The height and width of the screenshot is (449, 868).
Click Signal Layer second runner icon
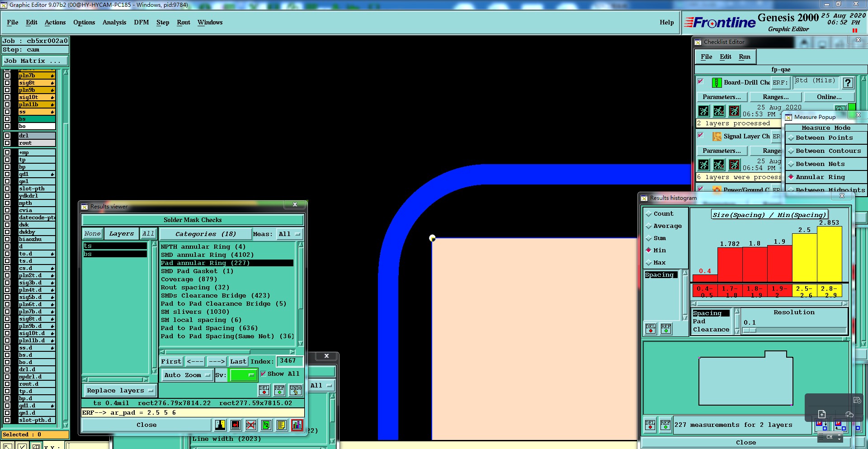click(719, 165)
